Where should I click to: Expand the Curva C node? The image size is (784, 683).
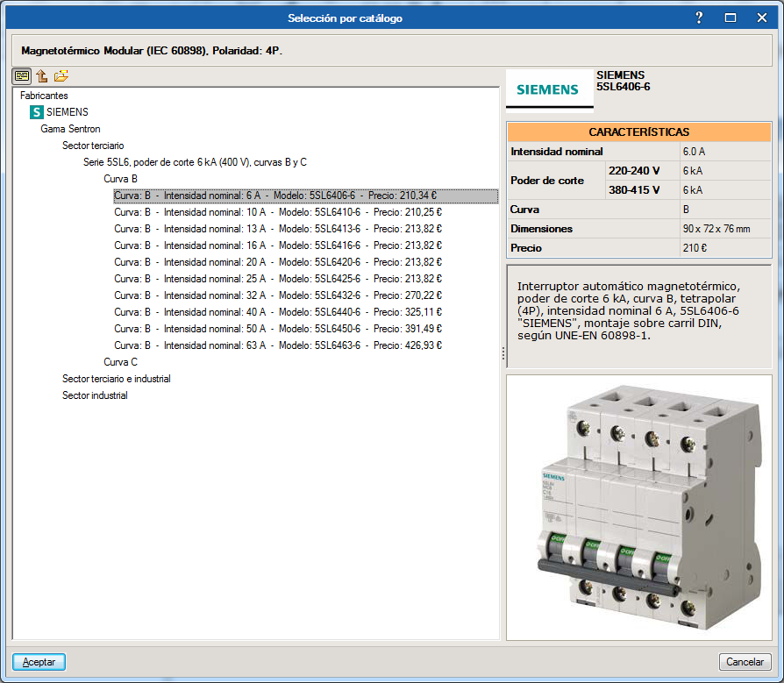[120, 362]
